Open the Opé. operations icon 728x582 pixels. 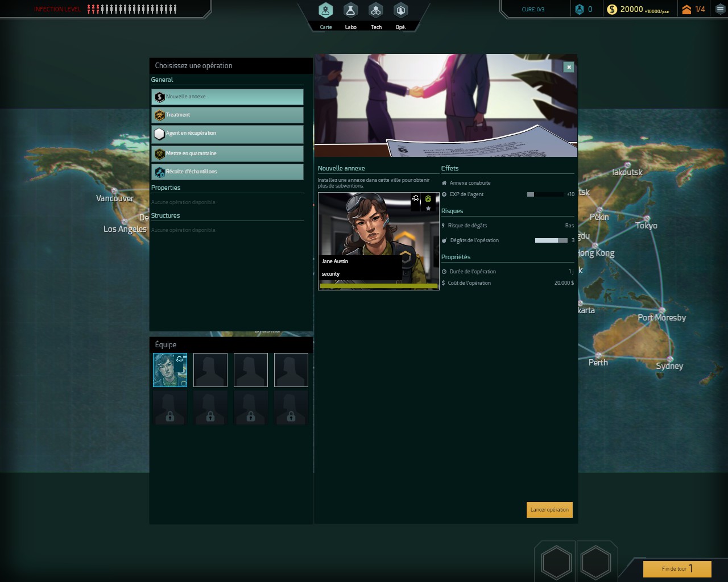tap(400, 11)
